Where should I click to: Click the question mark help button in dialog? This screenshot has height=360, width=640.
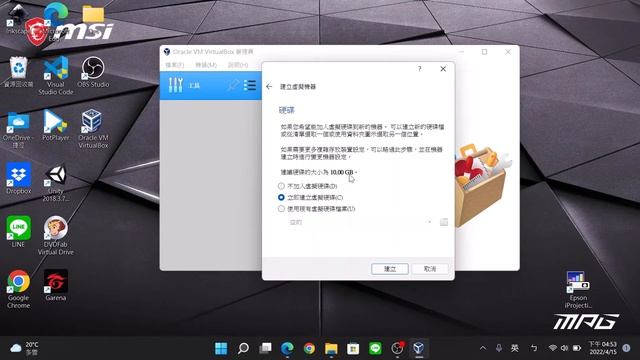(x=420, y=69)
